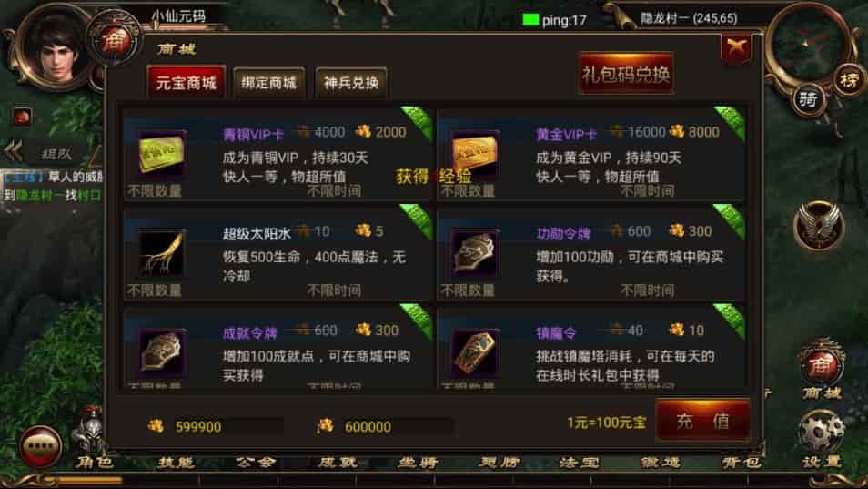Switch to the 神兵兑换 tab
This screenshot has width=868, height=489.
[351, 83]
